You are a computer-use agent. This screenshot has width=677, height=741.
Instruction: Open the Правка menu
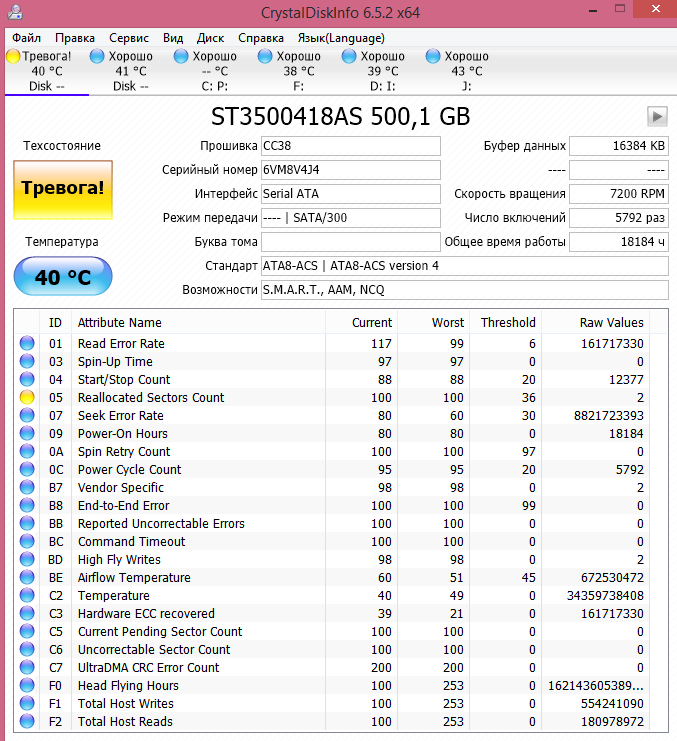75,38
